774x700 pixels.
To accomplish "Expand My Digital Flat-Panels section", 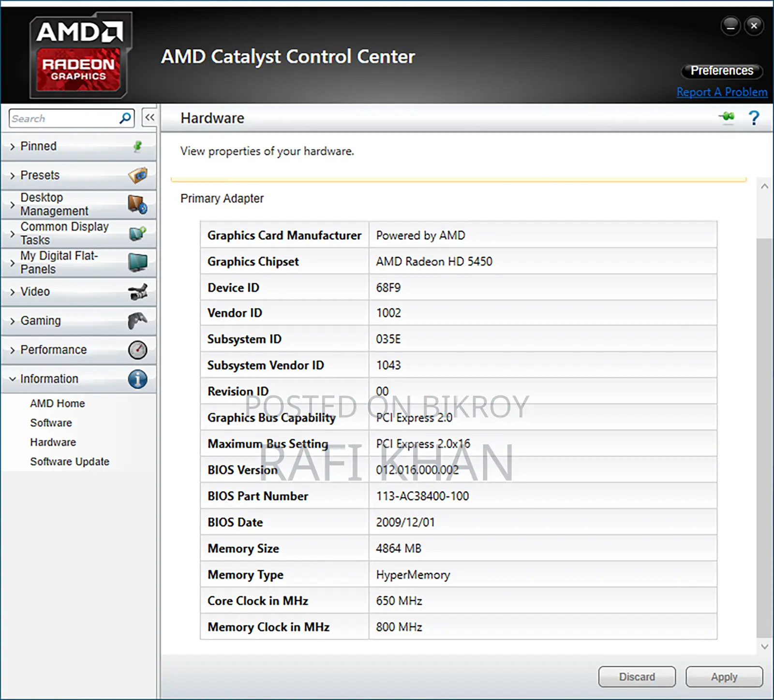I will point(78,262).
